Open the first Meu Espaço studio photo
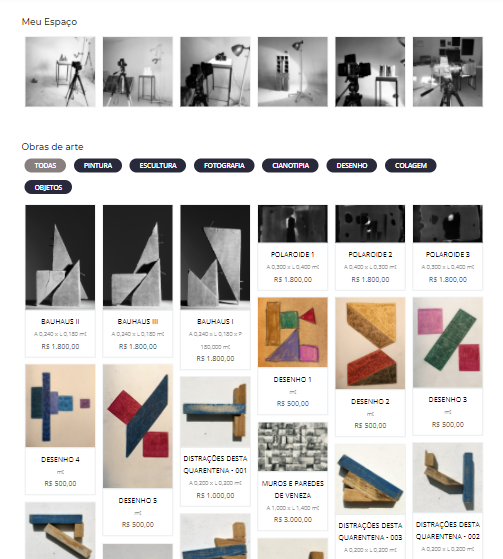Image resolution: width=503 pixels, height=559 pixels. pos(60,72)
